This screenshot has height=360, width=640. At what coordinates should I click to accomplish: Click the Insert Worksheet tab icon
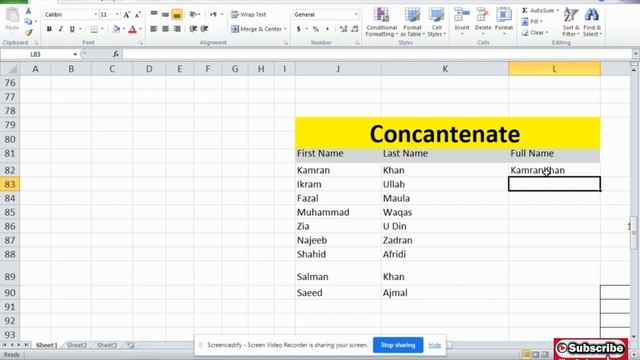coord(130,345)
